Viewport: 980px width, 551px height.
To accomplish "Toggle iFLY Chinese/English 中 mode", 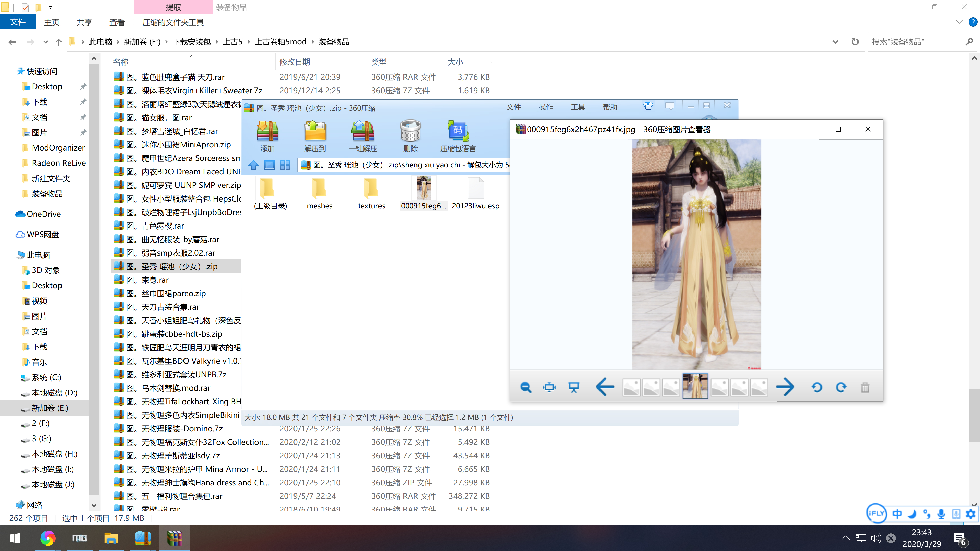I will pos(897,514).
